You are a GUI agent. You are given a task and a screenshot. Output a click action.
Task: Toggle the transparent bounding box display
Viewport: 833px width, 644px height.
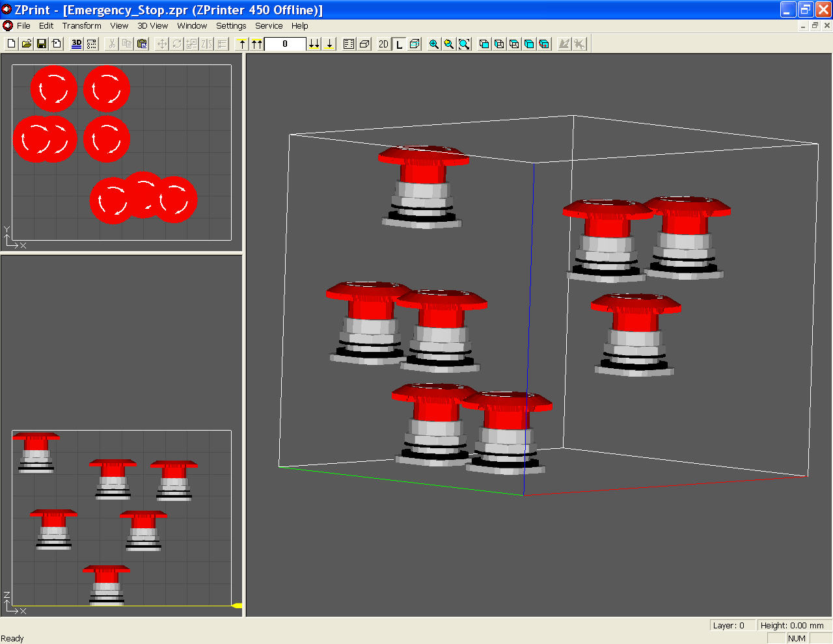[415, 44]
